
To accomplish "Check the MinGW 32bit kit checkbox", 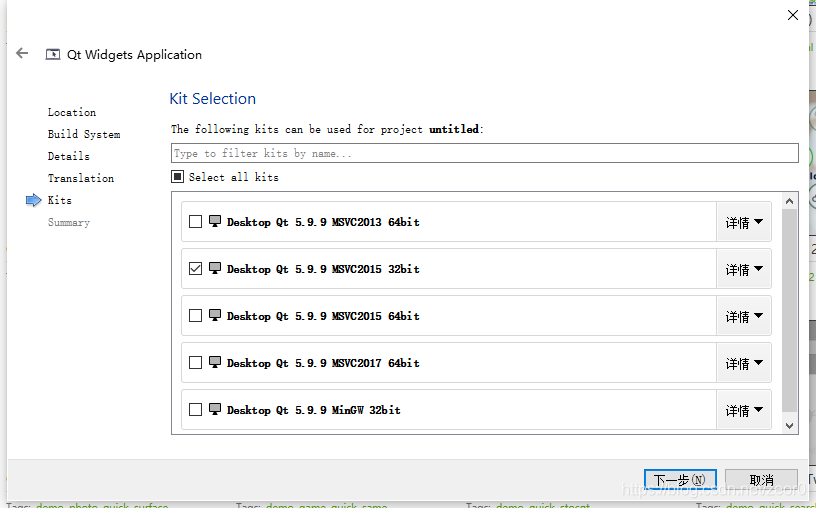I will [x=195, y=410].
